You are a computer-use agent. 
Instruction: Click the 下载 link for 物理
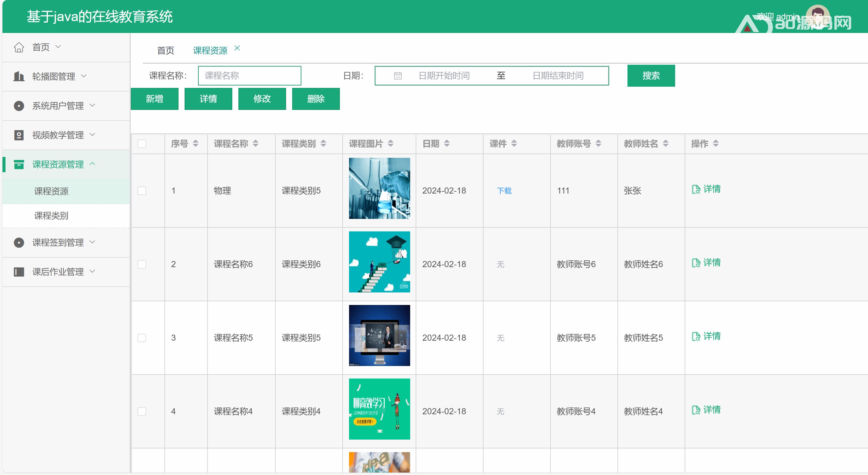pos(504,191)
